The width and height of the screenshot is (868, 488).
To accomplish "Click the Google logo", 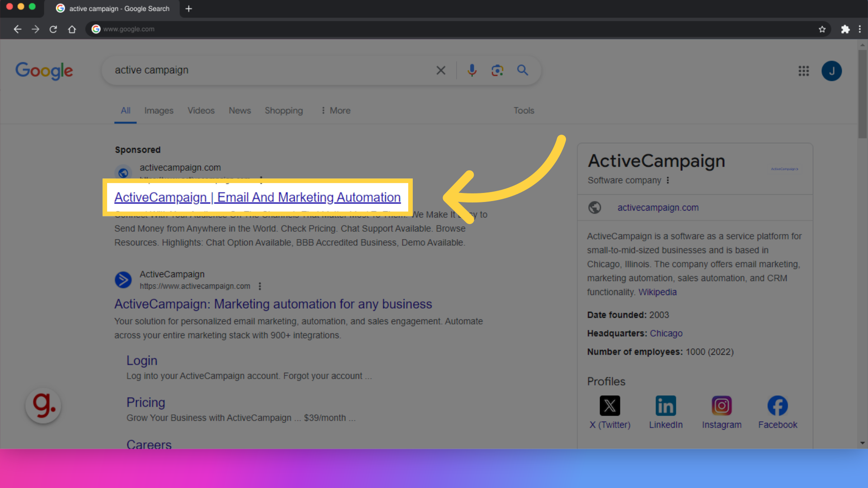I will [x=44, y=70].
